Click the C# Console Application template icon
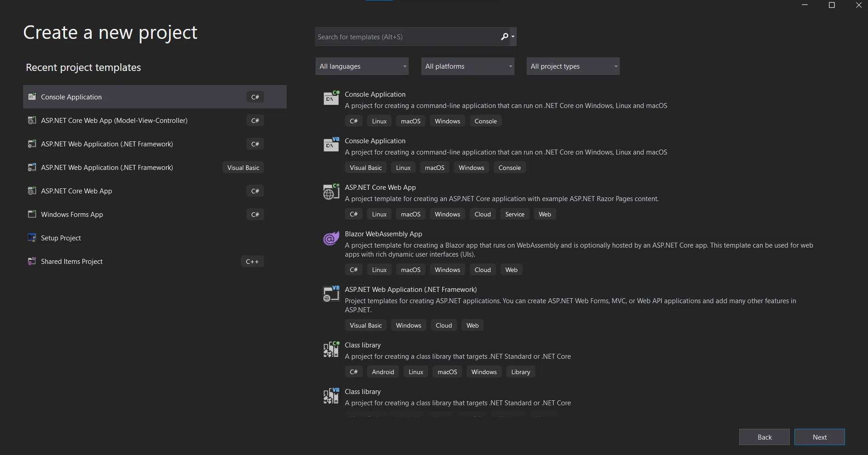The width and height of the screenshot is (868, 455). pyautogui.click(x=331, y=98)
